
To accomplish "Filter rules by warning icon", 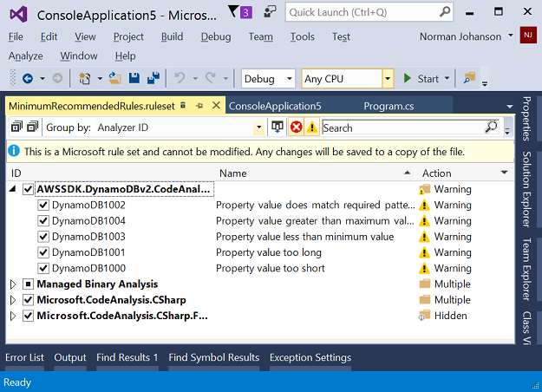I will [x=312, y=127].
